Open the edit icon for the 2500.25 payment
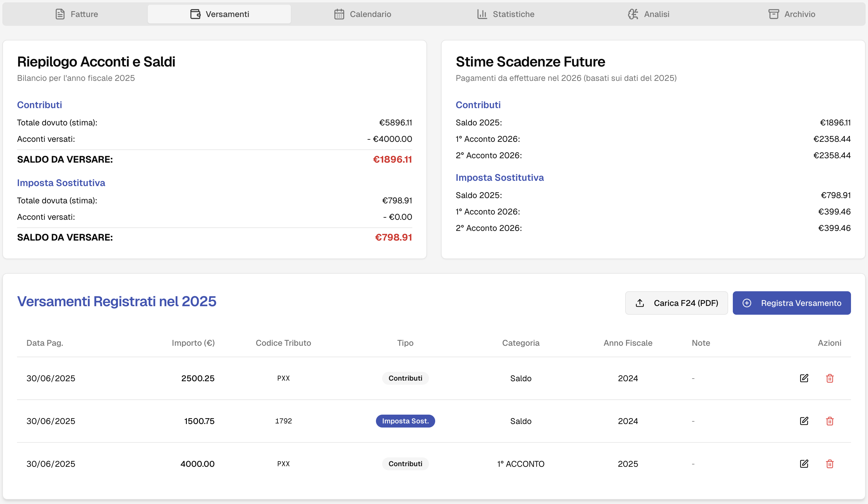Image resolution: width=868 pixels, height=504 pixels. (804, 378)
